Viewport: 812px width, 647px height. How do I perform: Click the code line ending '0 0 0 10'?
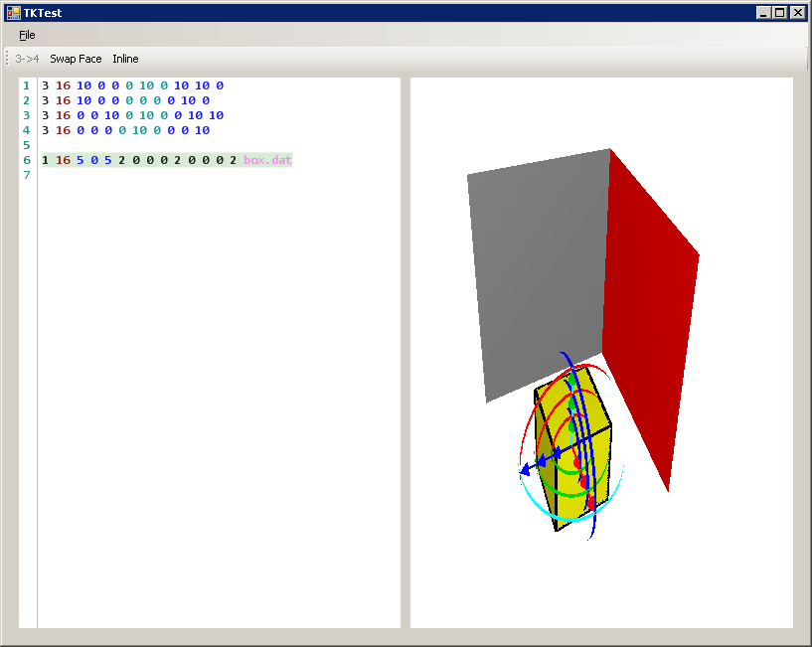[x=126, y=130]
